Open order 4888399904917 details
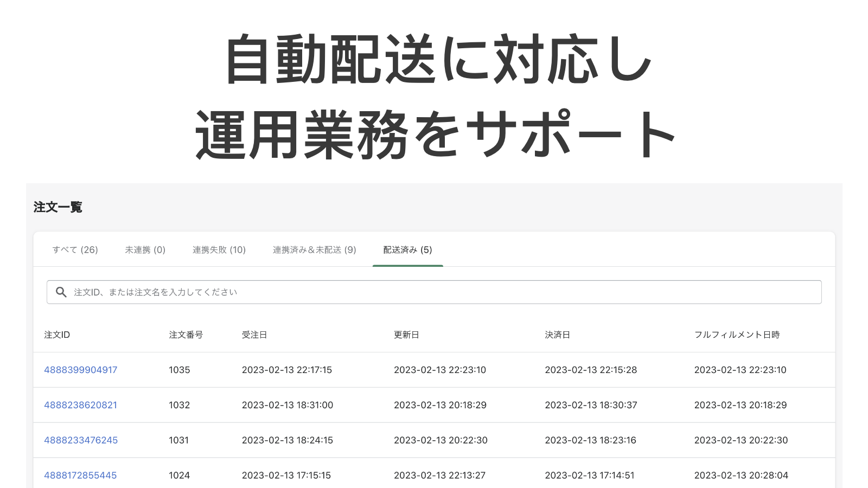 pos(80,370)
